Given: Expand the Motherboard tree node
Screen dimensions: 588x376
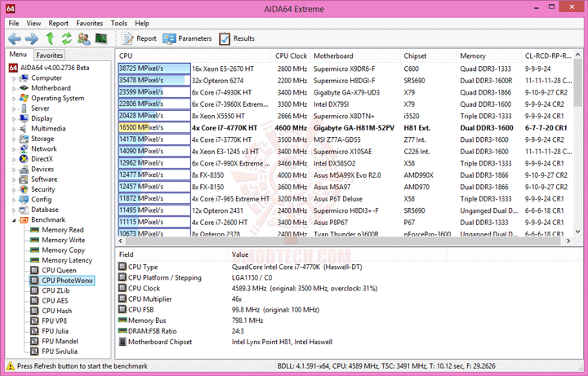Looking at the screenshot, I should (x=14, y=89).
